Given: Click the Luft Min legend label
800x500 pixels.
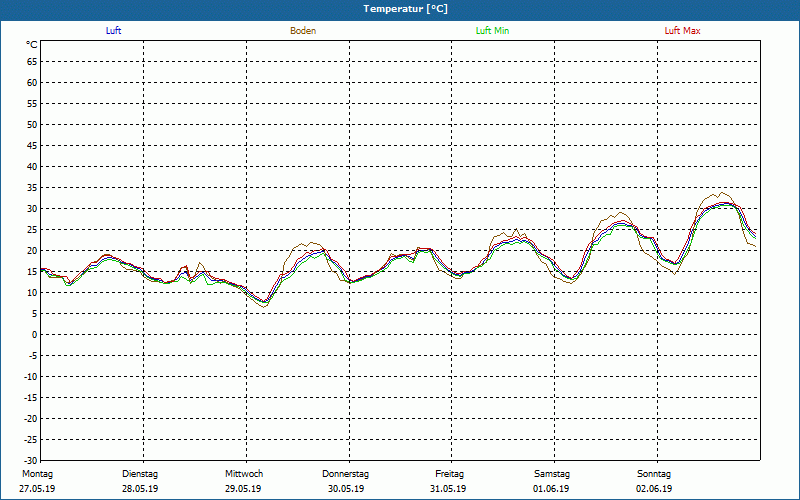Looking at the screenshot, I should pyautogui.click(x=492, y=31).
